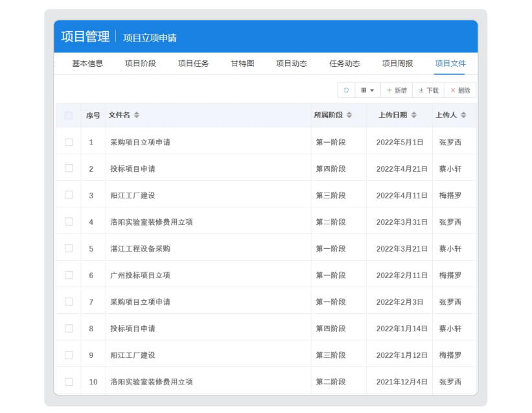Switch to the 项目动态 tab

292,64
